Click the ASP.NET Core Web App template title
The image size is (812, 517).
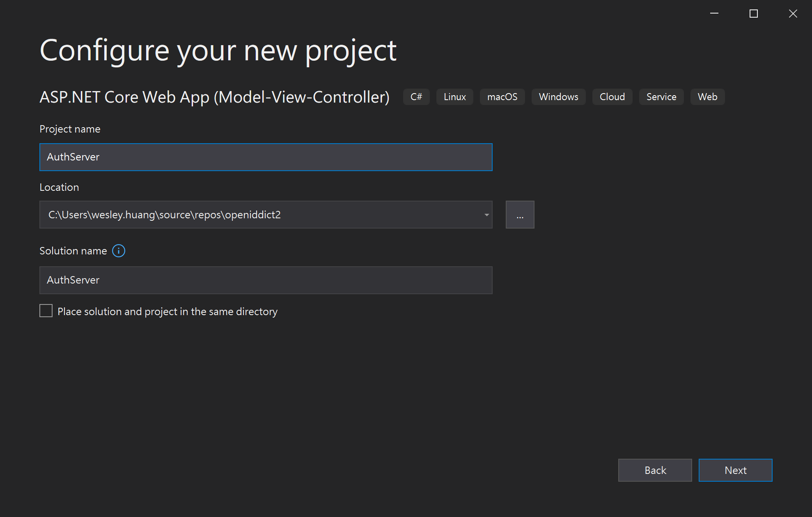click(214, 97)
